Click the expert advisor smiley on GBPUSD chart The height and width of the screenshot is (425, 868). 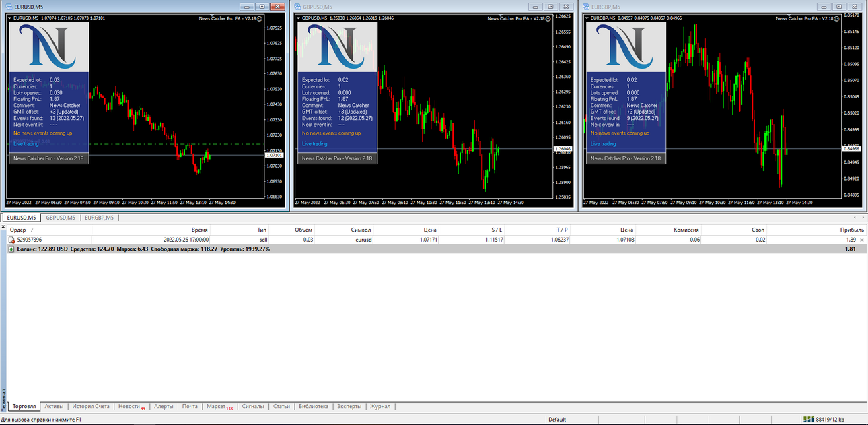(x=548, y=18)
